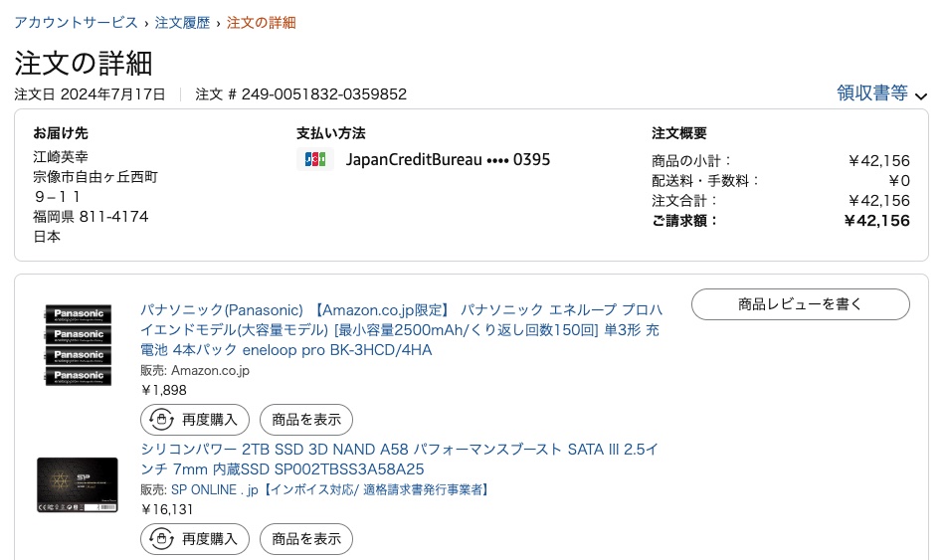
Task: Click the JapanCreditBureau card ending 0395
Action: point(448,159)
